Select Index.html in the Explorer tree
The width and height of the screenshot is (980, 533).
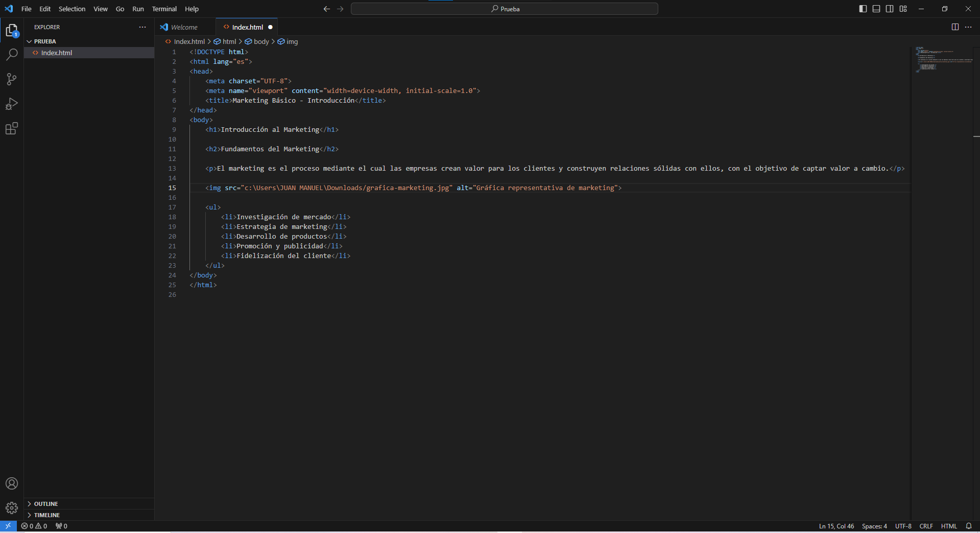tap(89, 53)
